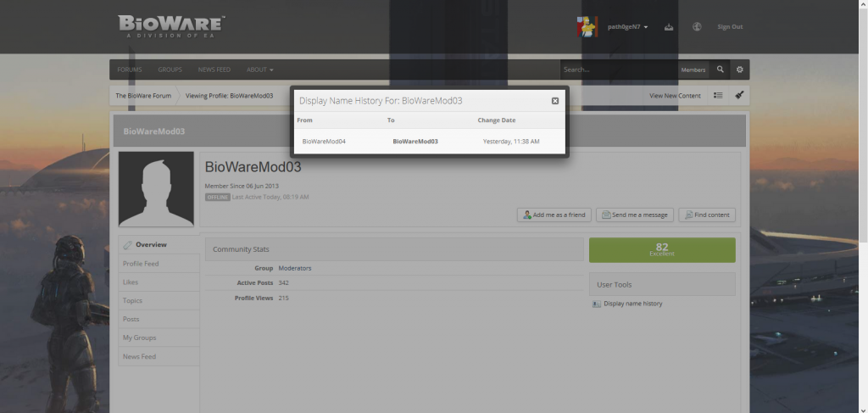
Task: Open the Moderators group link
Action: (294, 269)
